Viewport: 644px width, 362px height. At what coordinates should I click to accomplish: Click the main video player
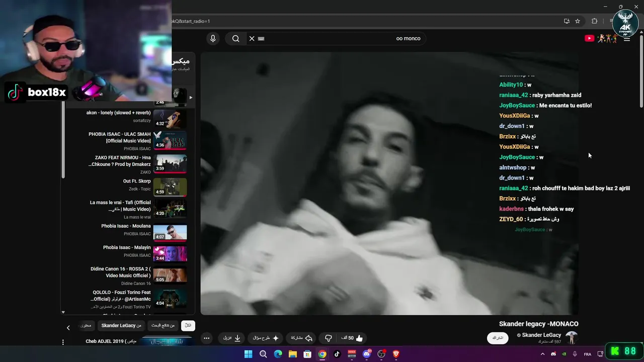coord(389,184)
